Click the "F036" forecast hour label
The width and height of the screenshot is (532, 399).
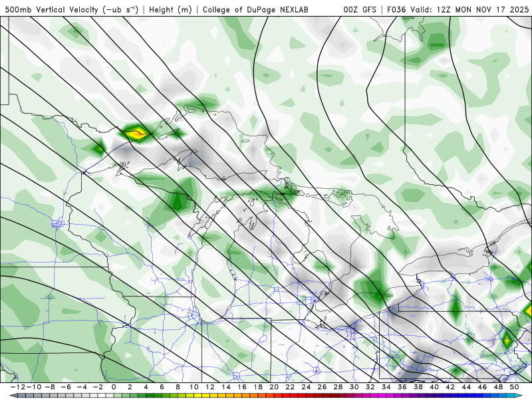pos(396,9)
